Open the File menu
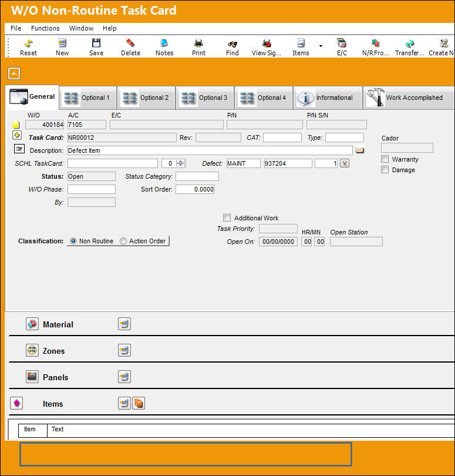Screen dimensions: 455x476 (16, 28)
